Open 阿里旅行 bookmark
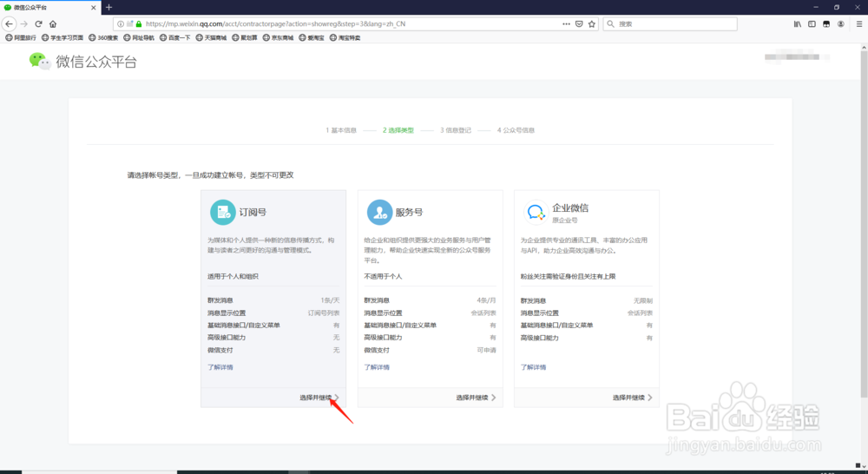 point(21,37)
